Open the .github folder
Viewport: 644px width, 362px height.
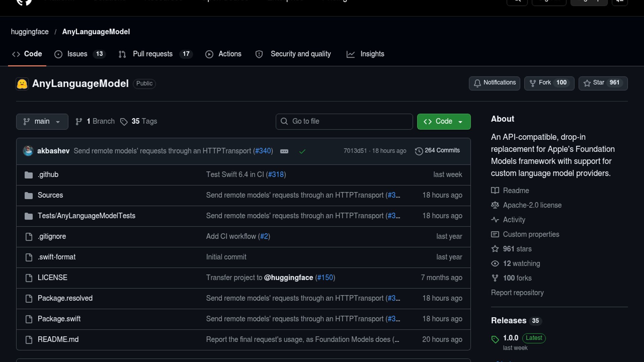point(48,175)
